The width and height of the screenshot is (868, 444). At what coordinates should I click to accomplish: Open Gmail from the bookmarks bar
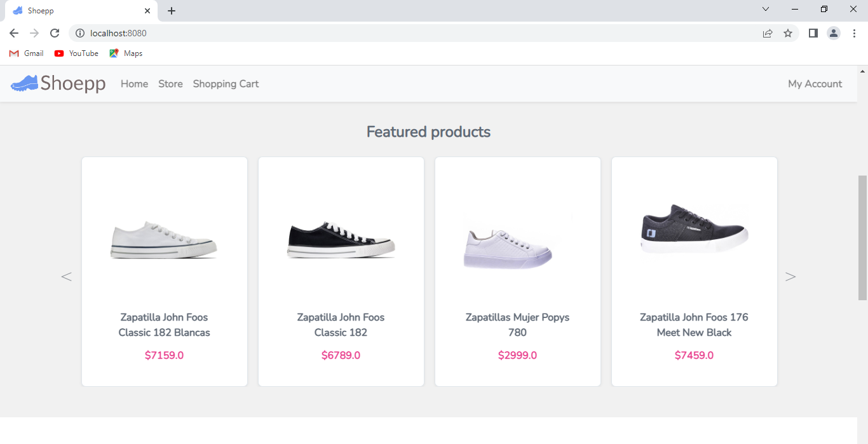tap(25, 53)
